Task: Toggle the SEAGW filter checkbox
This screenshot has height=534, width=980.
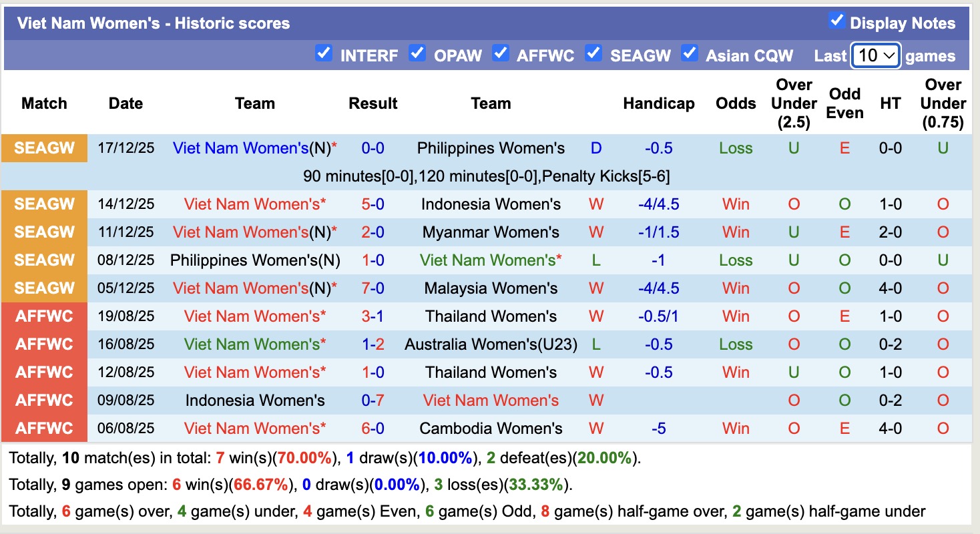Action: point(593,53)
